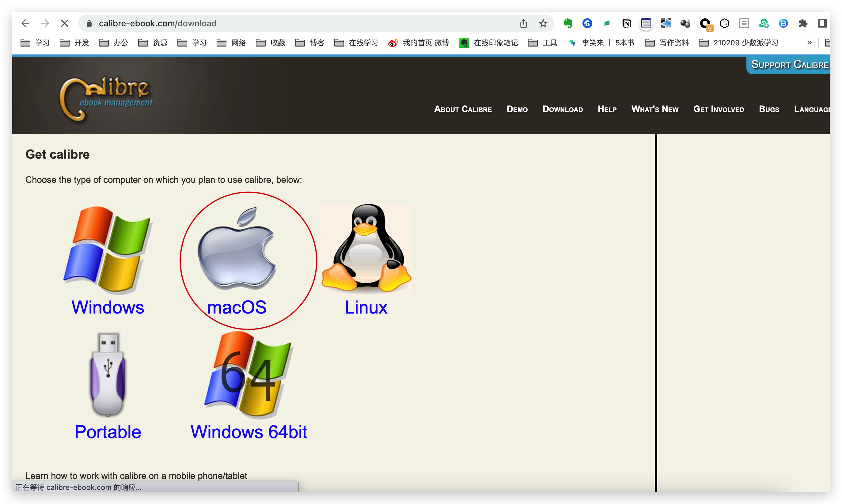This screenshot has width=842, height=504.
Task: Open the blue swirl browser extension icon
Action: tap(587, 23)
